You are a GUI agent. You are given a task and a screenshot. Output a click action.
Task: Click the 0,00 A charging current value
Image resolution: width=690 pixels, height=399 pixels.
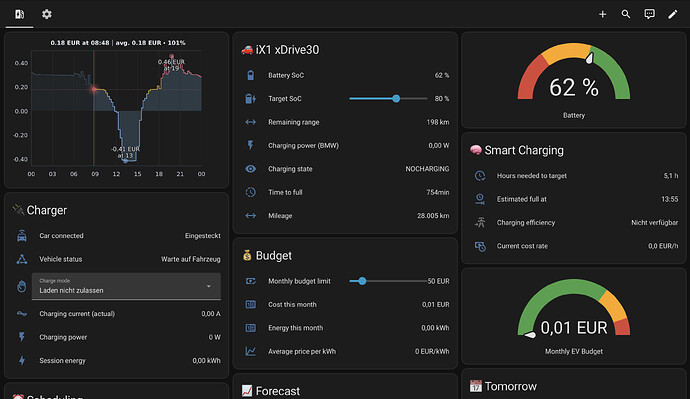211,314
